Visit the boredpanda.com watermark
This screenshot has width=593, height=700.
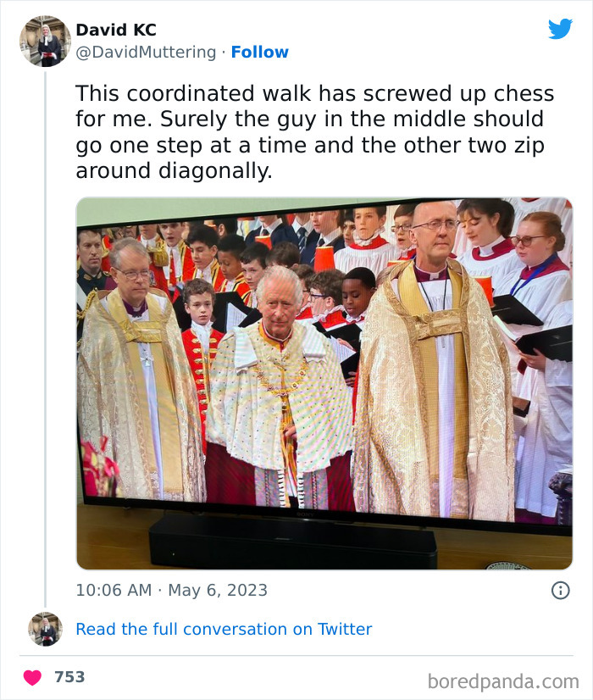[503, 681]
